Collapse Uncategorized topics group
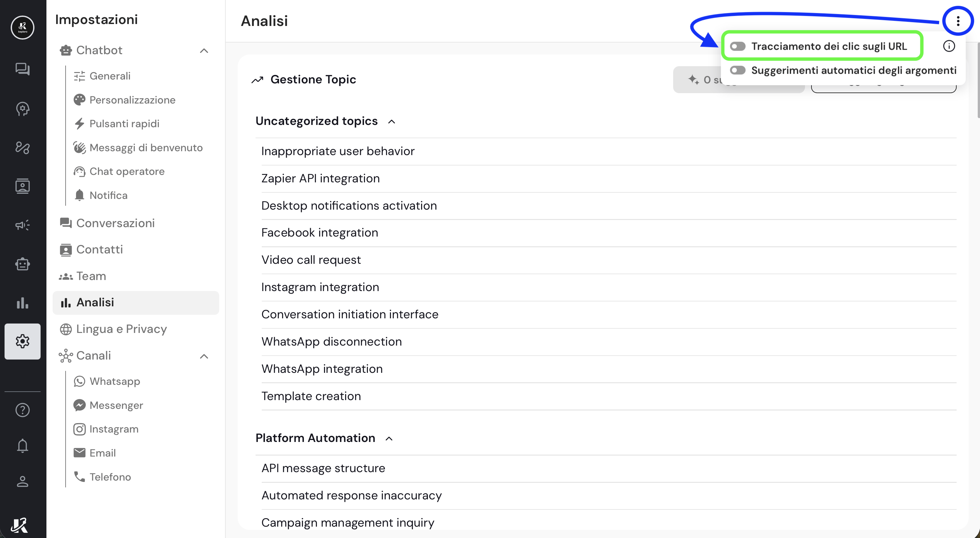This screenshot has width=980, height=538. 392,122
